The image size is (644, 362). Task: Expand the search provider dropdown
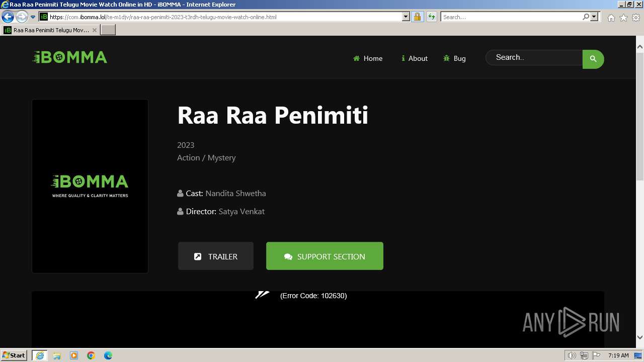[x=594, y=17]
